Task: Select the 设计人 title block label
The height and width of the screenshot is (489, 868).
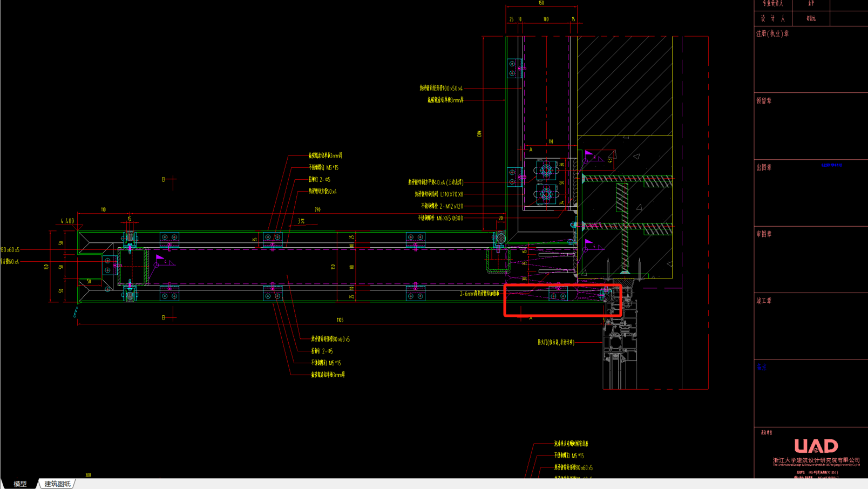Action: (x=773, y=18)
